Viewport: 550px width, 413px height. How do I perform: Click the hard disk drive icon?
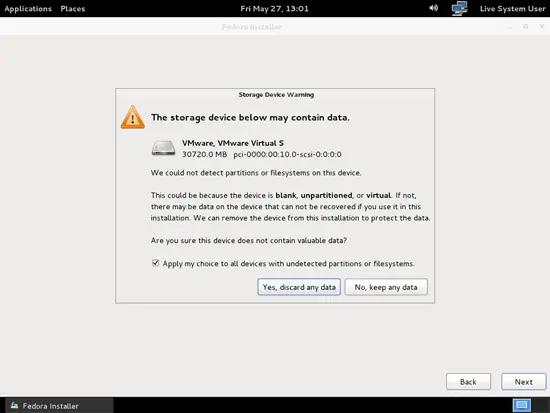[x=163, y=148]
